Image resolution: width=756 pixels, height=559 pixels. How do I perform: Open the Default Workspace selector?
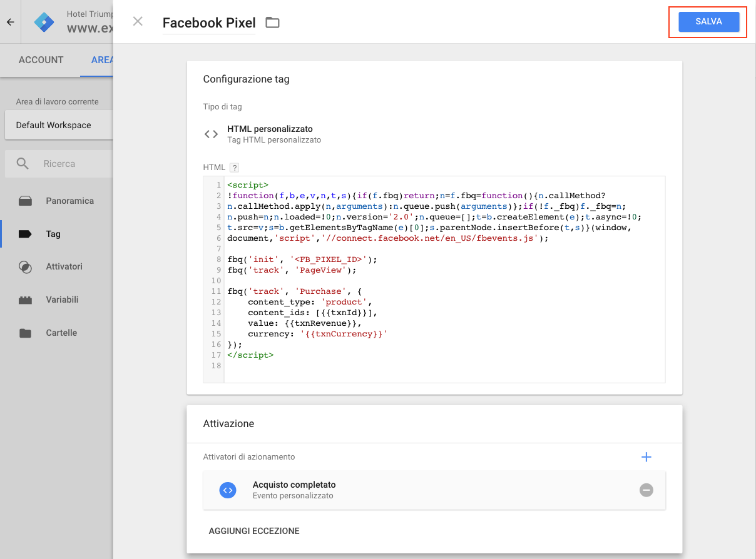(58, 125)
